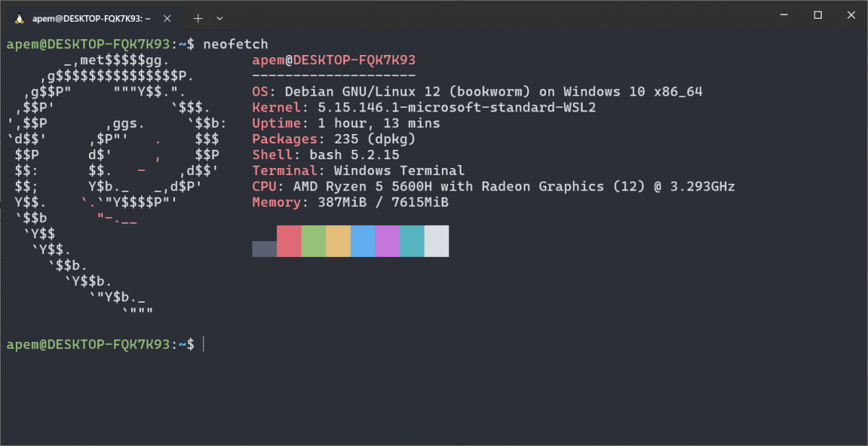Close the Windows Terminal window

pos(851,14)
